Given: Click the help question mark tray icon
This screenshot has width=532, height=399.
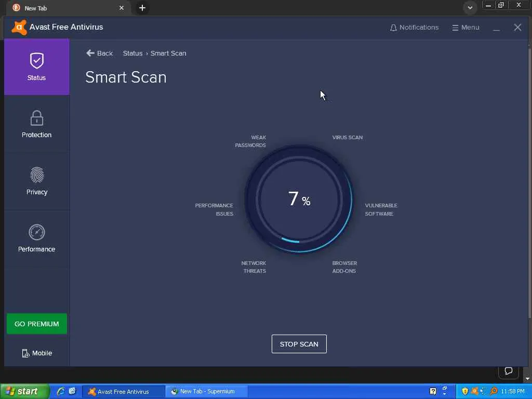Looking at the screenshot, I should click(433, 391).
